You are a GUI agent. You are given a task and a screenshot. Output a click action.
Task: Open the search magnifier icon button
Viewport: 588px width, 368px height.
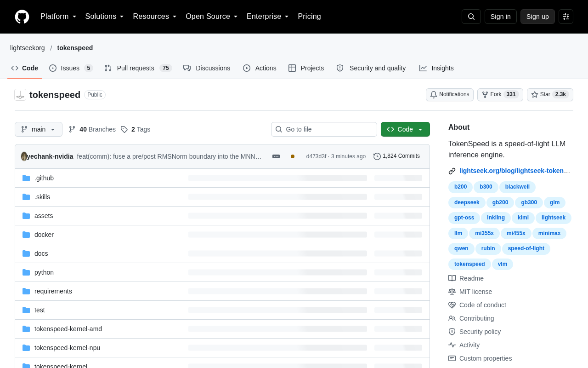click(x=471, y=17)
